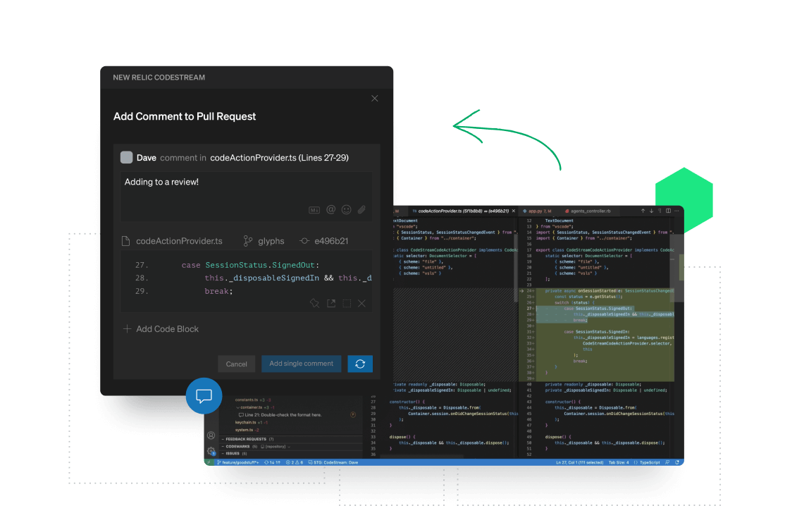
Task: Click the Add single comment button
Action: 301,363
